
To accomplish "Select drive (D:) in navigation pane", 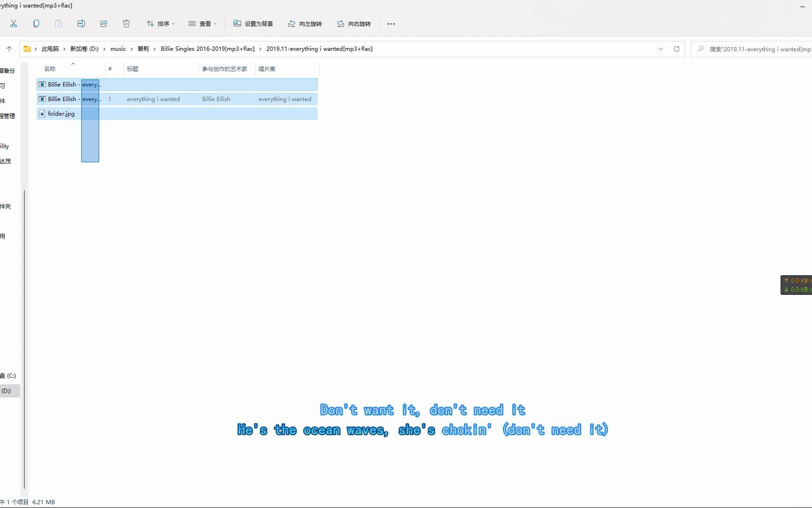I will [9, 391].
